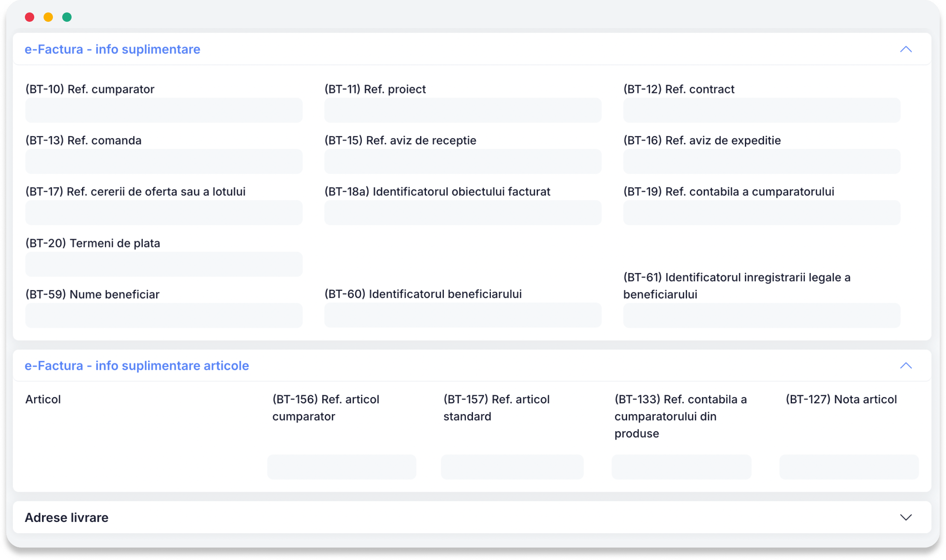Focus the (BT-11) Ref. proiect field

[x=463, y=110]
